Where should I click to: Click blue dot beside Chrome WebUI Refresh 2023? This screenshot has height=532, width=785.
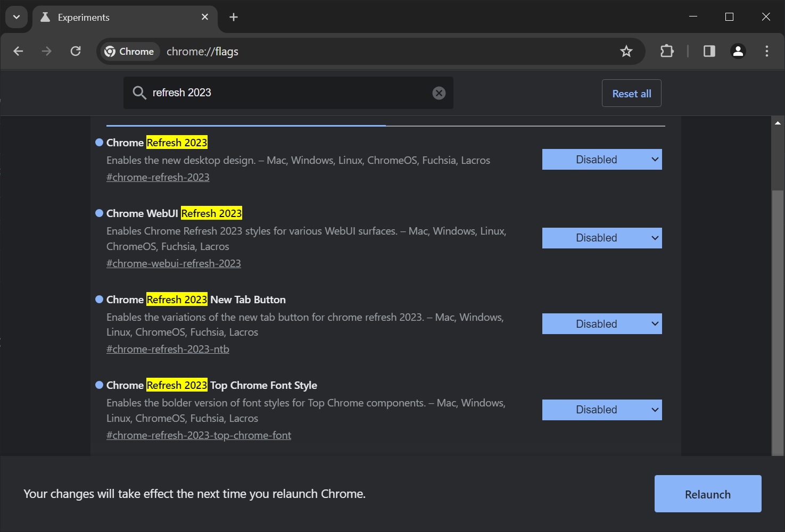pyautogui.click(x=99, y=213)
